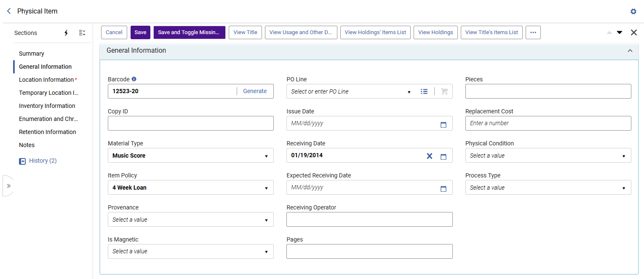The height and width of the screenshot is (279, 644).
Task: Clear the Receiving Date value
Action: coord(429,156)
